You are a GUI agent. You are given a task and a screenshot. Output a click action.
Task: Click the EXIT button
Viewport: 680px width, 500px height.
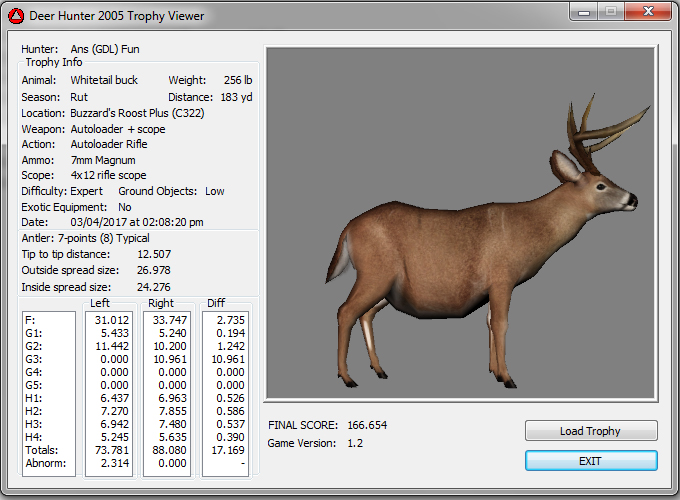coord(591,461)
